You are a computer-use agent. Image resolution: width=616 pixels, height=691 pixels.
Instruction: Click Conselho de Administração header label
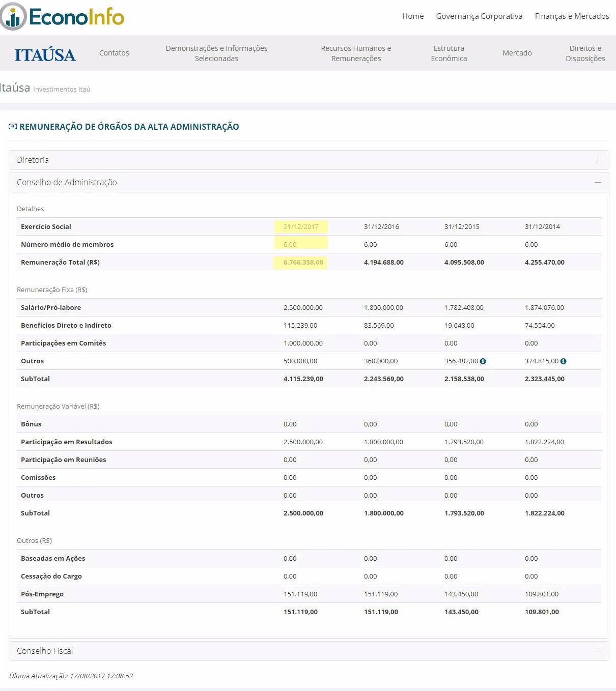pyautogui.click(x=67, y=182)
